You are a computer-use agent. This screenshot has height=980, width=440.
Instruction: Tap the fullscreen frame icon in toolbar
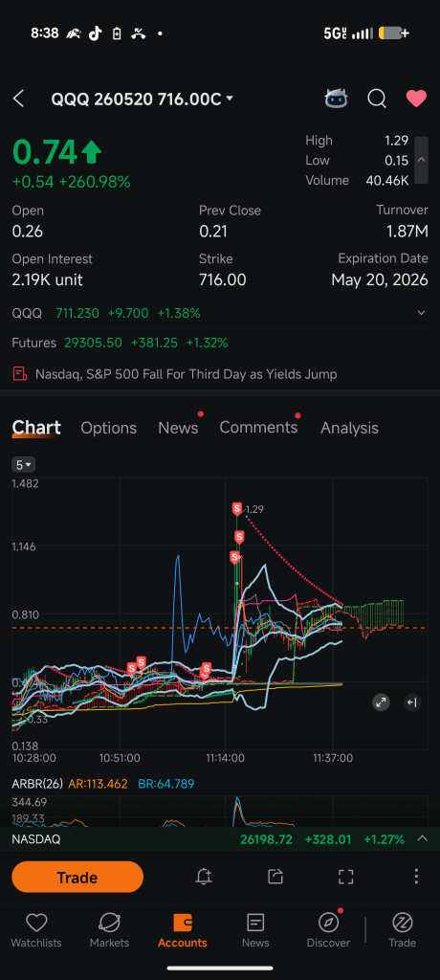point(345,877)
